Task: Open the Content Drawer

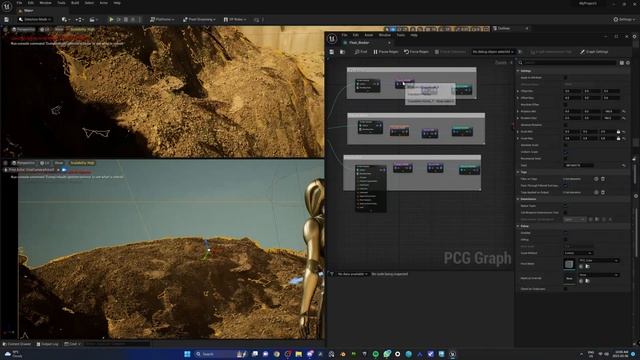Action: click(x=17, y=344)
